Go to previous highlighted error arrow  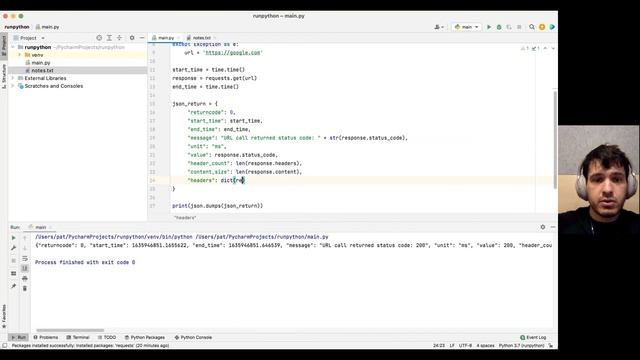click(x=545, y=49)
